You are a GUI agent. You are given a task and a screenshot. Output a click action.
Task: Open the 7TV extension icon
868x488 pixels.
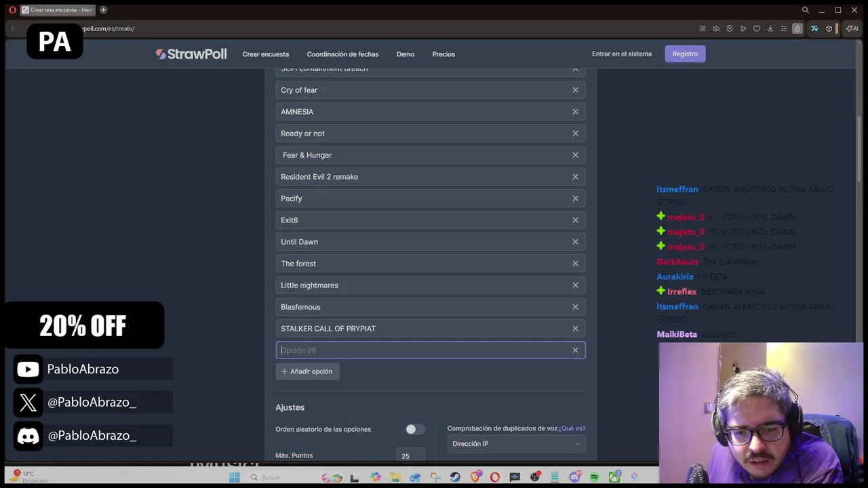pos(814,28)
